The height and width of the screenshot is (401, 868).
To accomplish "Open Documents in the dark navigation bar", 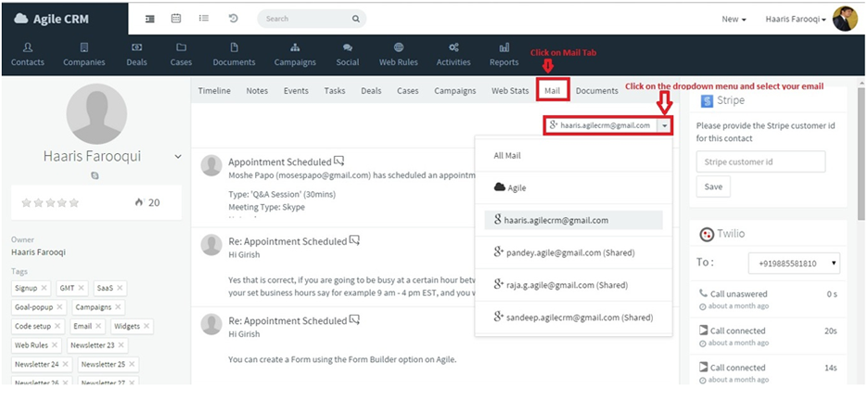I will tap(235, 55).
